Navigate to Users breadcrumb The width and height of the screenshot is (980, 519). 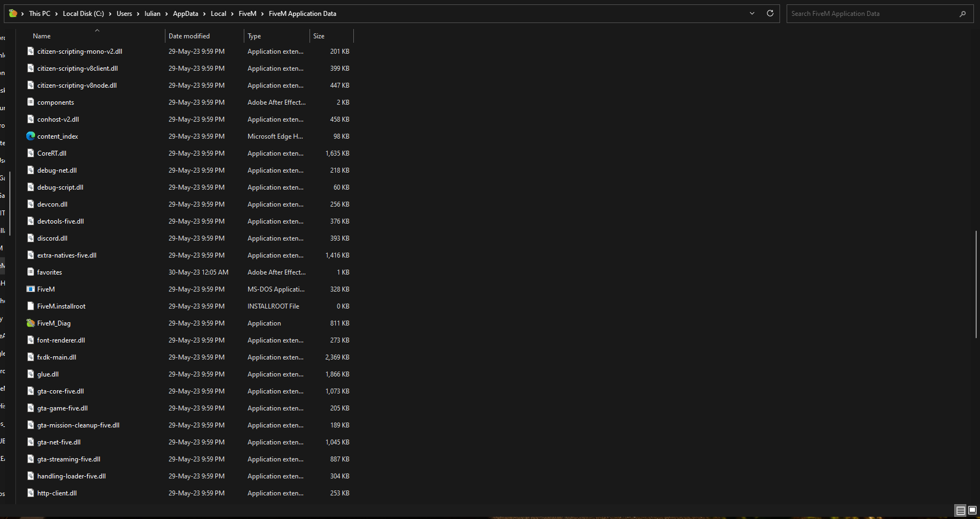(124, 14)
